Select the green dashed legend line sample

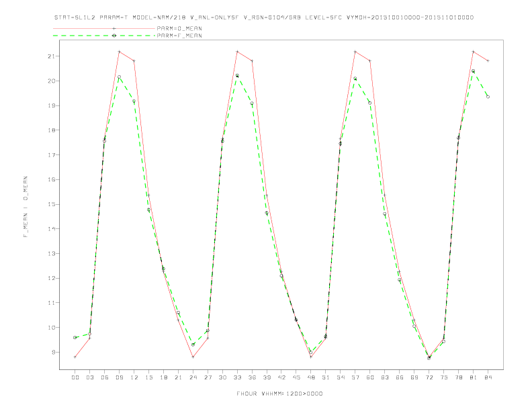[x=104, y=36]
